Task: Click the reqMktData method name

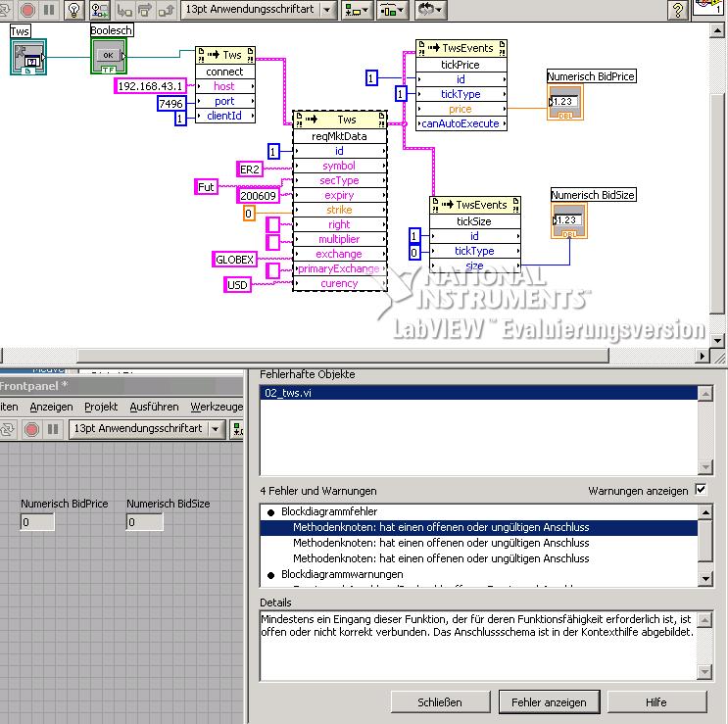Action: pyautogui.click(x=340, y=136)
